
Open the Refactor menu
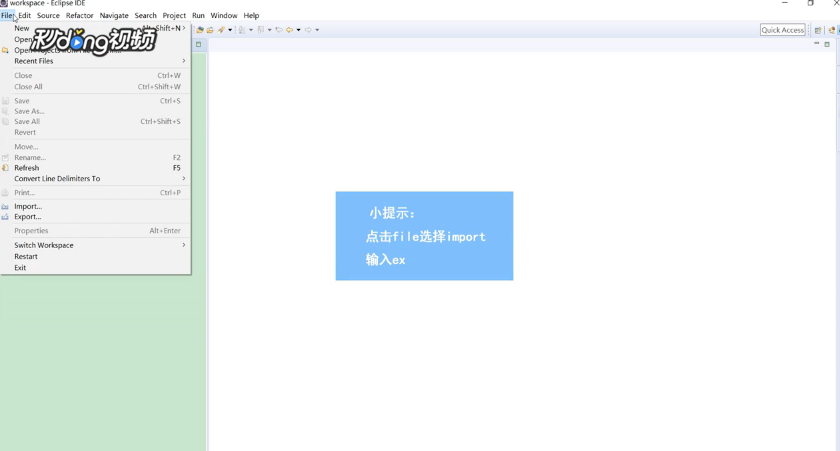tap(79, 16)
